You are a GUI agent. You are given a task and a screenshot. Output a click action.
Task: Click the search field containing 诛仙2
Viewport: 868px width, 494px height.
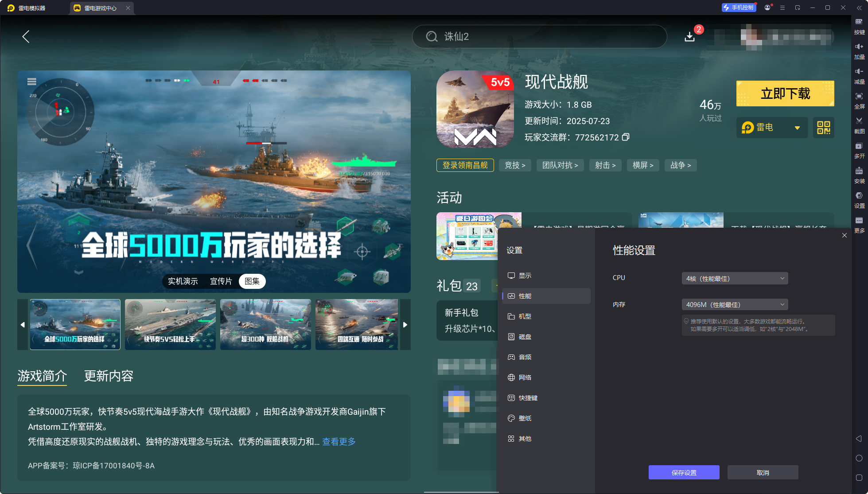539,36
